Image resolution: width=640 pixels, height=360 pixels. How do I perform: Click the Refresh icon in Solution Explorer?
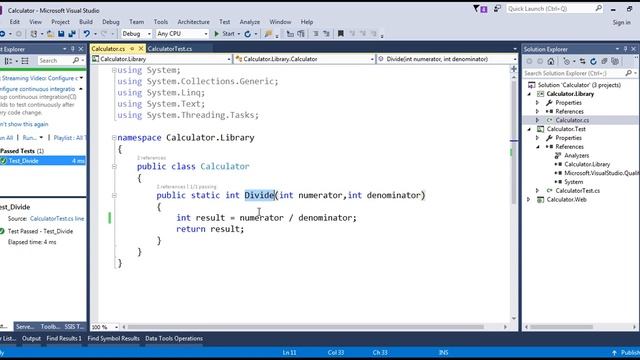point(593,62)
